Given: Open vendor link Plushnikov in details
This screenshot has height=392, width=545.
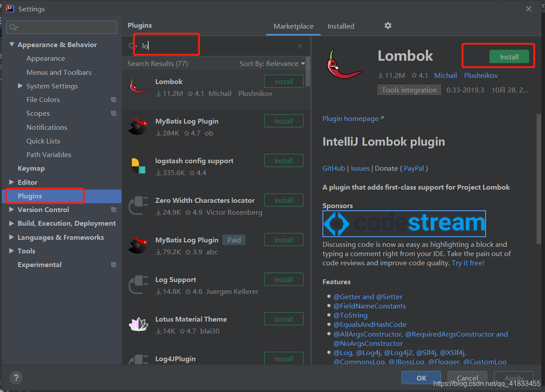Looking at the screenshot, I should click(x=481, y=75).
